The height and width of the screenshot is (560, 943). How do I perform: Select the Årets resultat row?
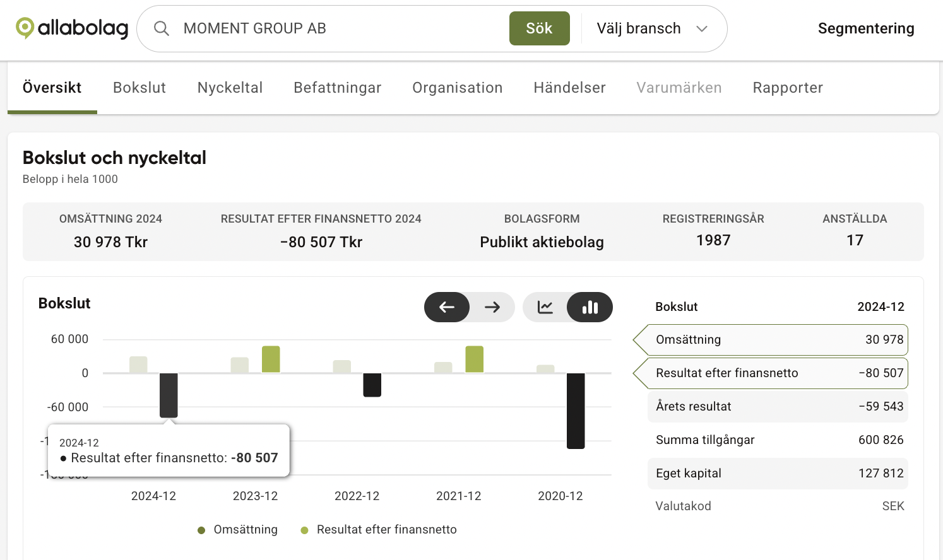[x=778, y=407]
